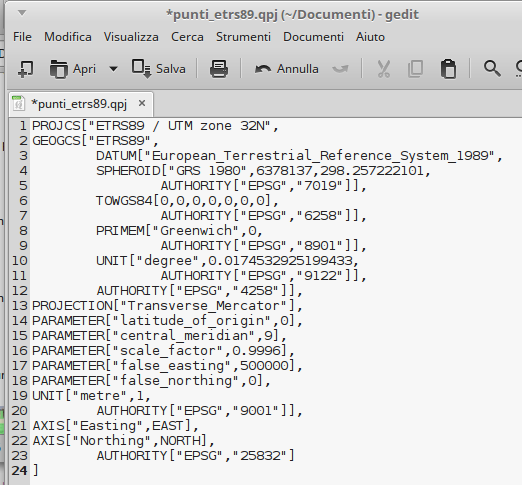Expand the recent files arrow beside Apri
Image resolution: width=522 pixels, height=485 pixels.
(113, 69)
